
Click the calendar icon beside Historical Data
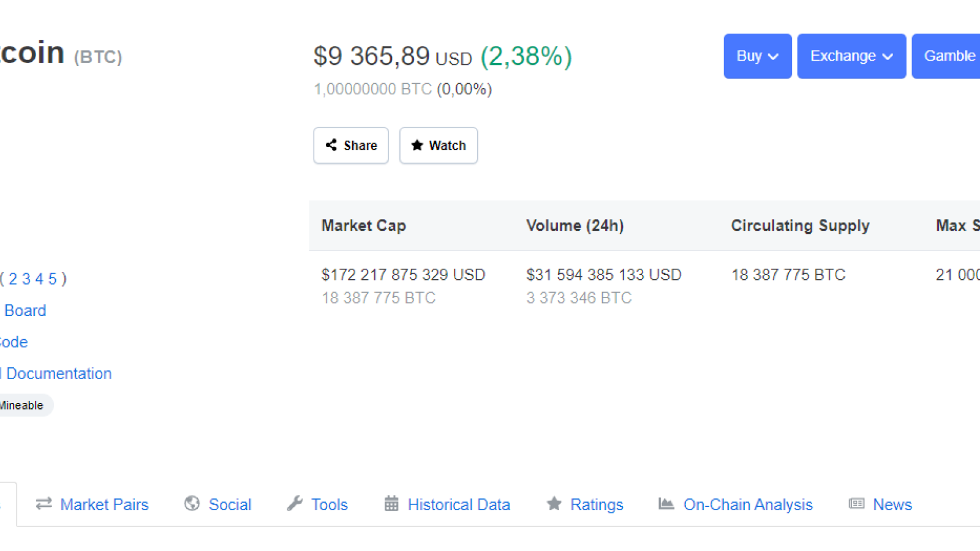click(x=391, y=504)
